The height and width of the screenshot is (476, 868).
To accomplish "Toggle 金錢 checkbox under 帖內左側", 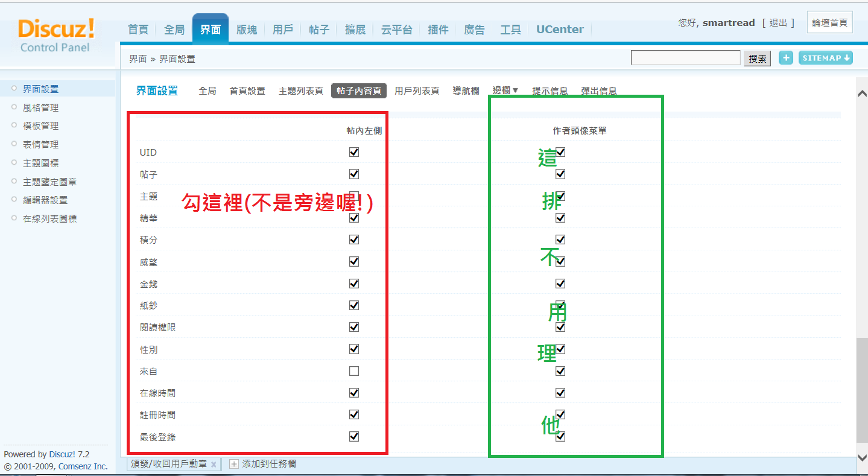I will pyautogui.click(x=354, y=284).
